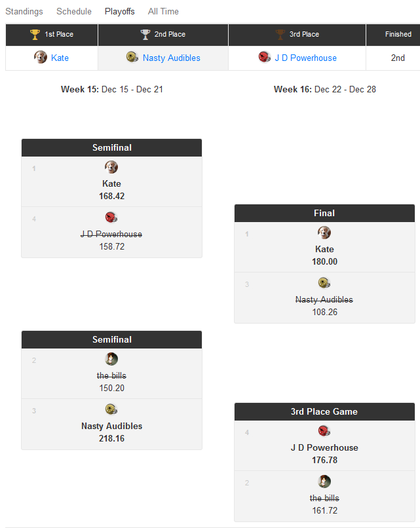Open the Nasty Audibles link in the 2nd Place row

[x=172, y=58]
